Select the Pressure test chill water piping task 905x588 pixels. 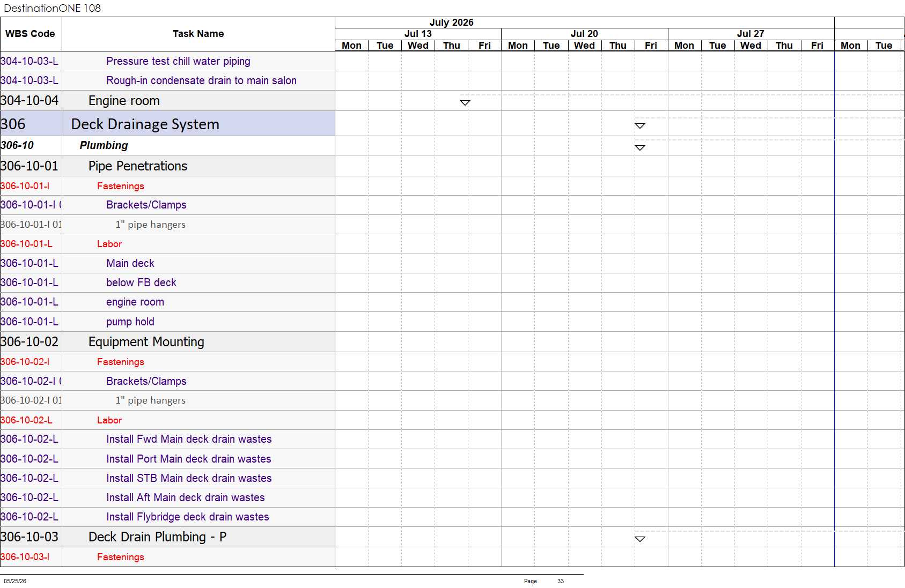click(178, 61)
